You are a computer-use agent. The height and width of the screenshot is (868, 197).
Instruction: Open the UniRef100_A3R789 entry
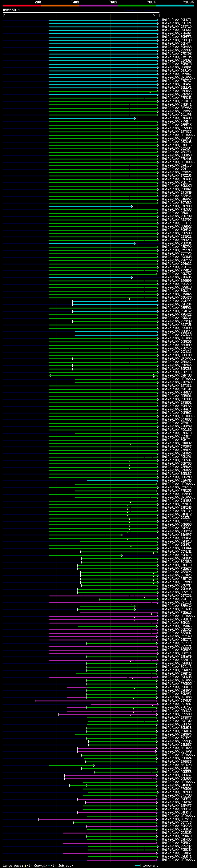tap(176, 216)
